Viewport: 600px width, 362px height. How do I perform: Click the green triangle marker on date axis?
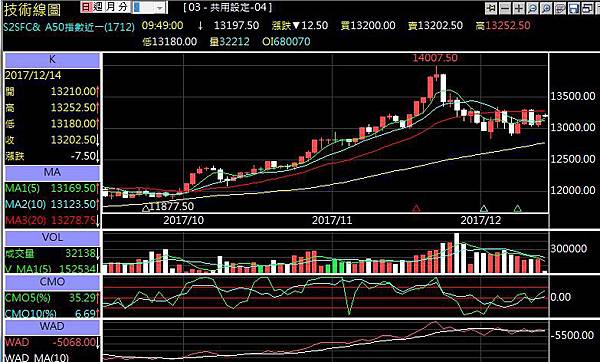(x=518, y=209)
